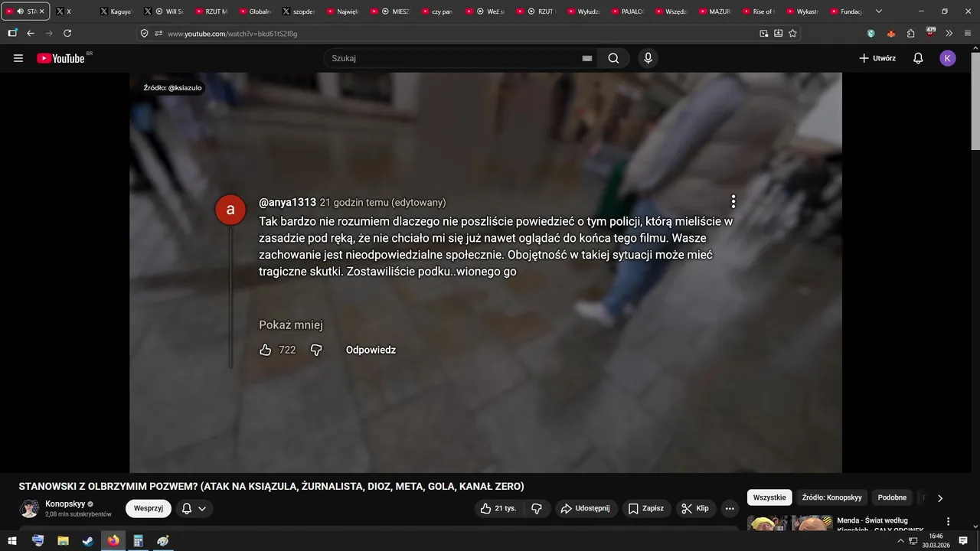Click the video title STANOWSKI Z OLBRZYMIM POZWEM
The image size is (980, 551).
click(271, 487)
